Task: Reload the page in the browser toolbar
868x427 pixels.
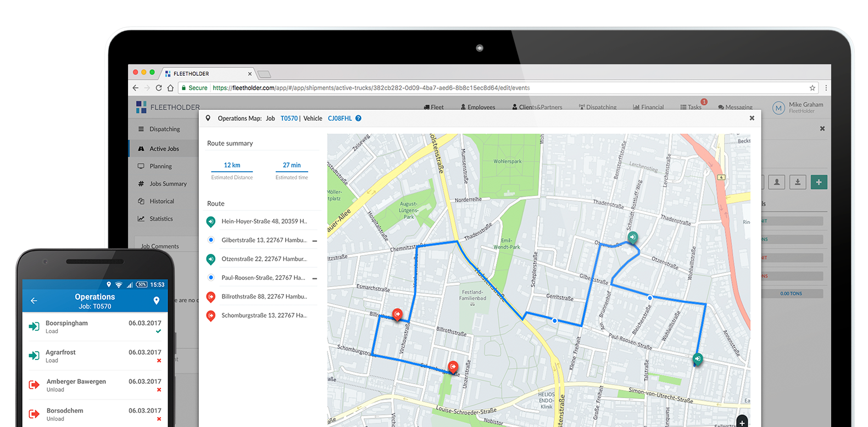Action: (159, 88)
